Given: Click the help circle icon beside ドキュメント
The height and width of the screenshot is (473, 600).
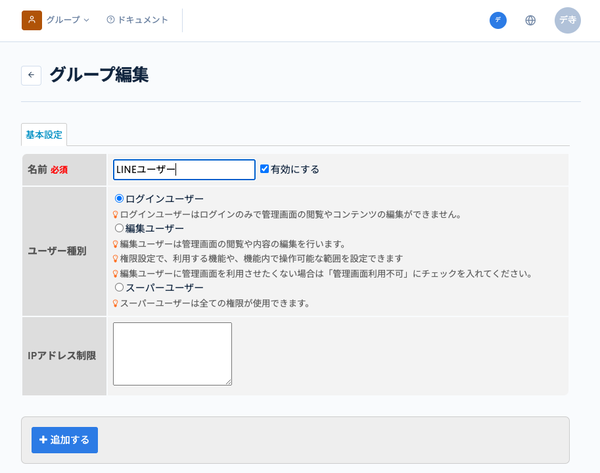Looking at the screenshot, I should point(111,20).
